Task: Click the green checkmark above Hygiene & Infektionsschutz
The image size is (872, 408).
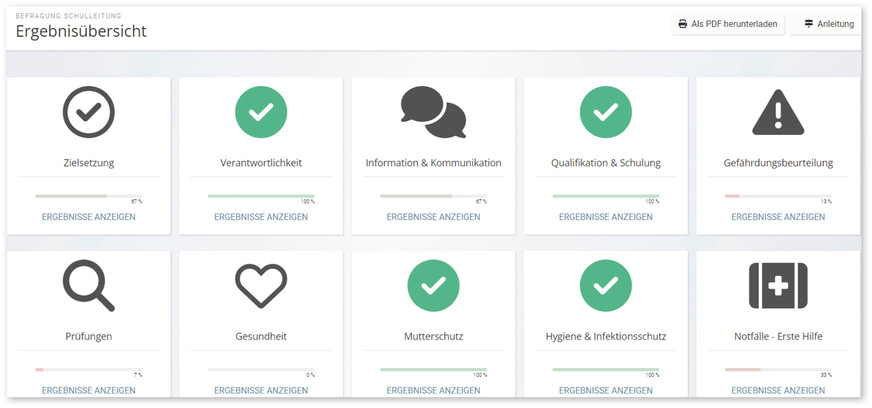Action: (x=605, y=285)
